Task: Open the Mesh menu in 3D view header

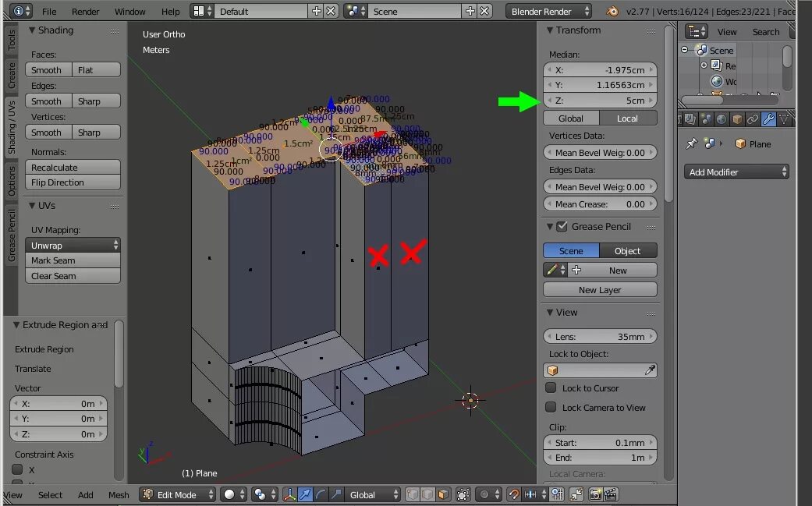Action: pyautogui.click(x=119, y=495)
